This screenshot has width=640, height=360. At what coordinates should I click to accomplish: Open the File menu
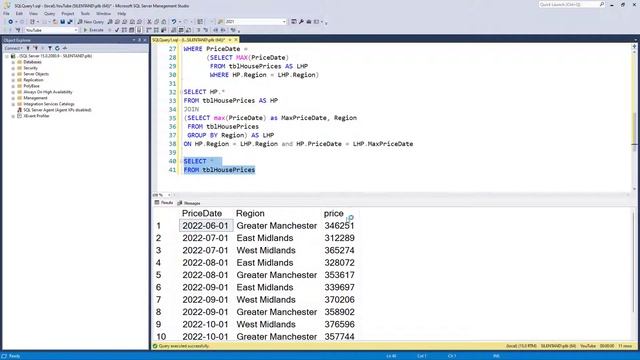click(6, 13)
